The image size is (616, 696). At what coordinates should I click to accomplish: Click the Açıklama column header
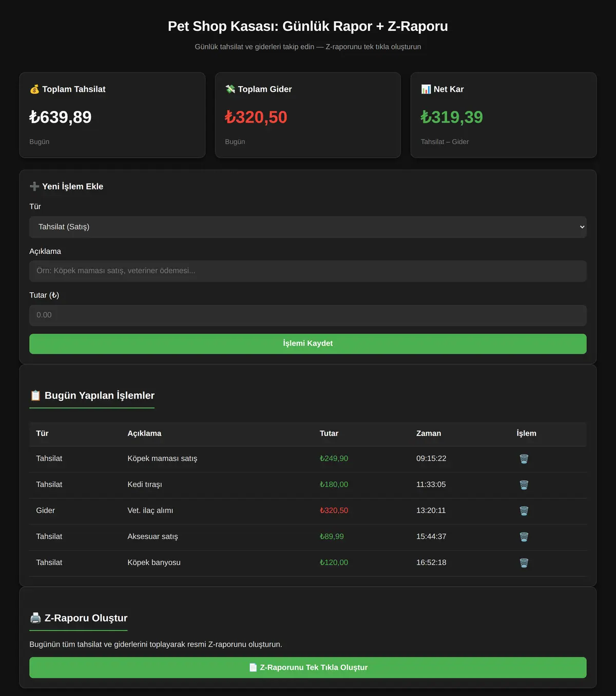point(144,434)
